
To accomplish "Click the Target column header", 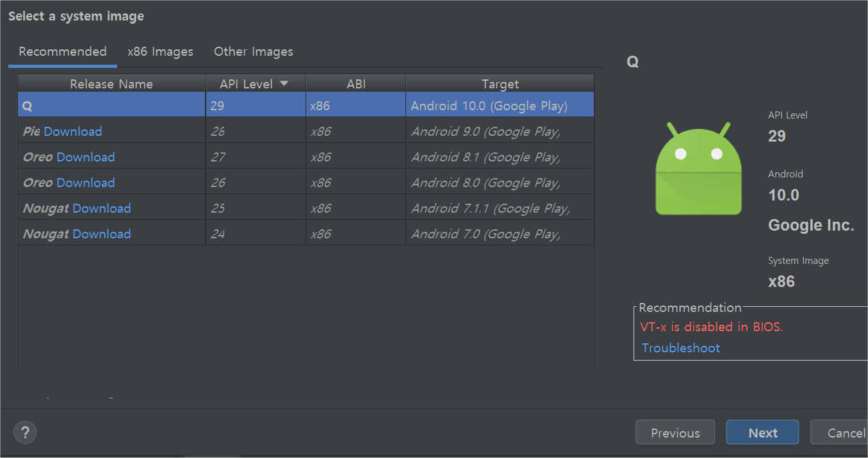I will click(x=500, y=84).
